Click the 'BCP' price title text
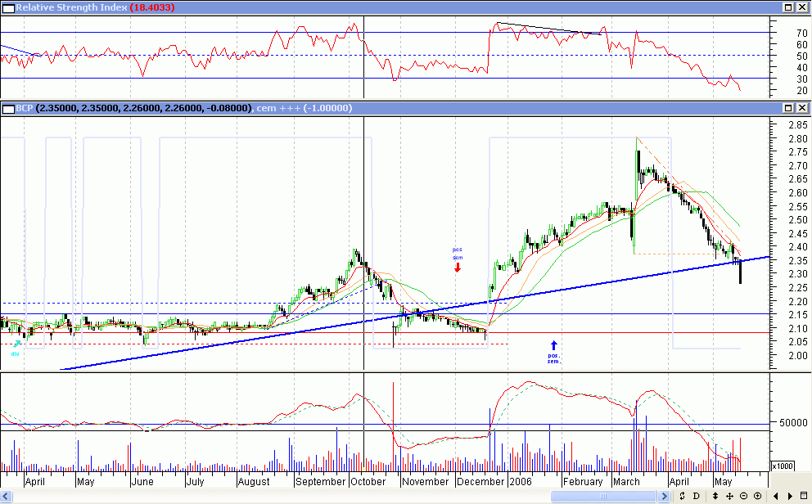The width and height of the screenshot is (812, 504). [25, 108]
